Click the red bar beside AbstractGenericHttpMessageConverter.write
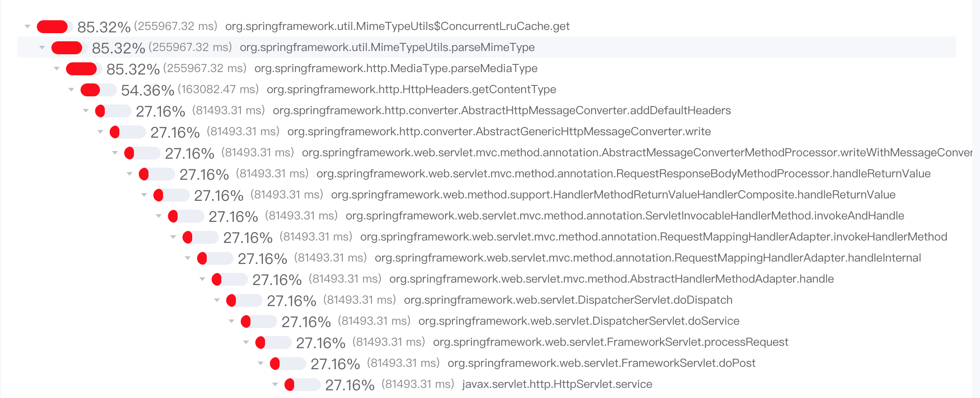 127,132
